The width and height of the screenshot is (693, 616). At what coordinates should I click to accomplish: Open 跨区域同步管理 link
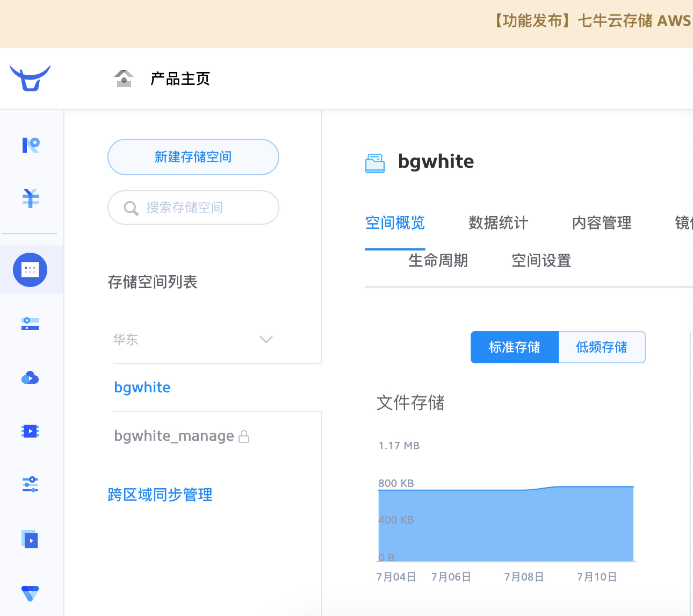(160, 495)
